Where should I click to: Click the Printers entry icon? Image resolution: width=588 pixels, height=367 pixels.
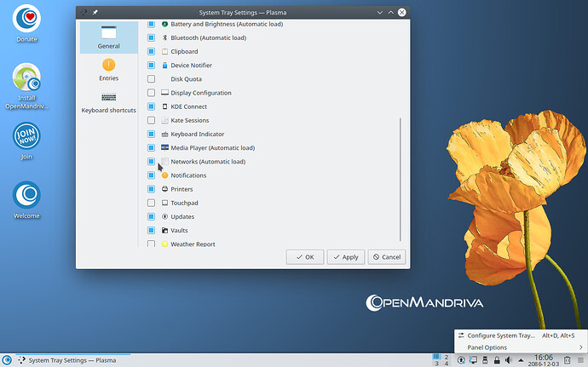164,189
